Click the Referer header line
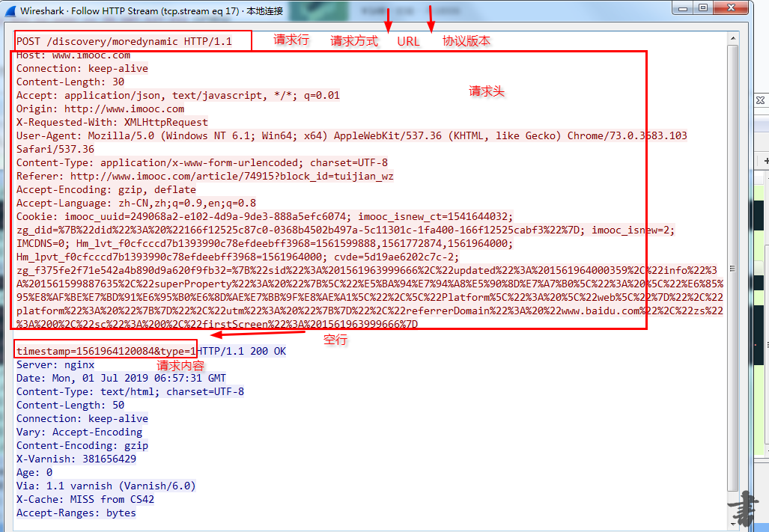Image resolution: width=769 pixels, height=532 pixels. click(205, 176)
